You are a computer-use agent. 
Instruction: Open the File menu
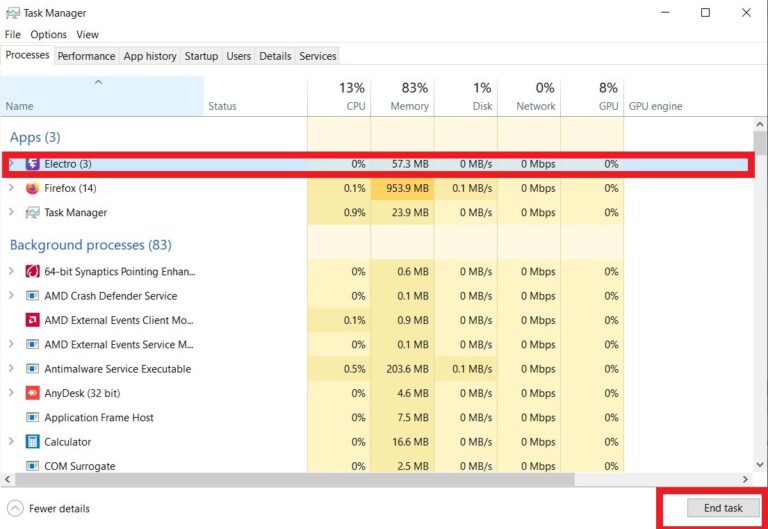13,35
